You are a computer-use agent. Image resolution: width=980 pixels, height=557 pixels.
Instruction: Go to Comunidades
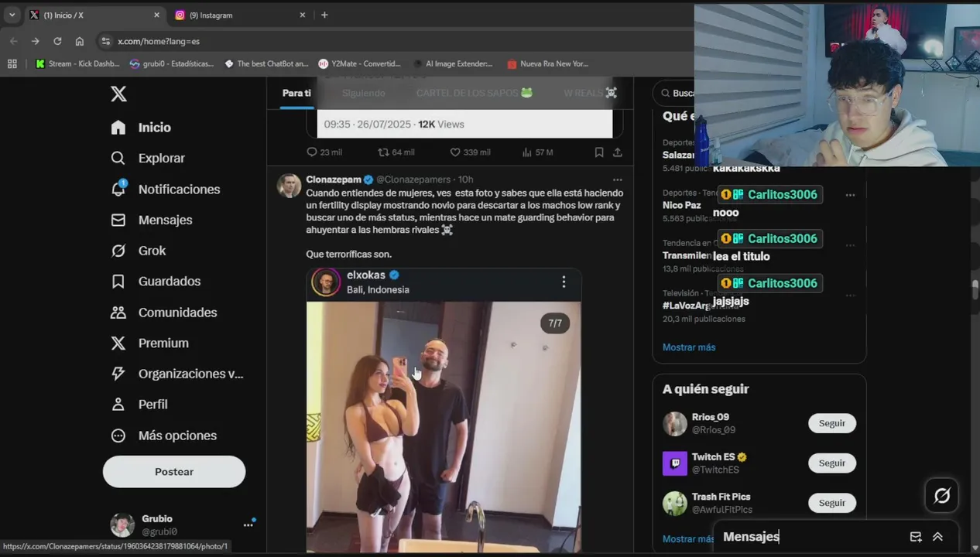[x=164, y=313]
